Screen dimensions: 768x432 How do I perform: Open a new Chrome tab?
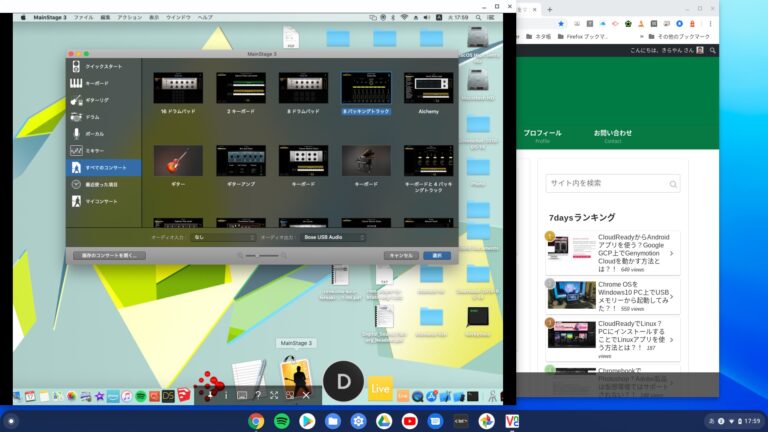tap(550, 9)
